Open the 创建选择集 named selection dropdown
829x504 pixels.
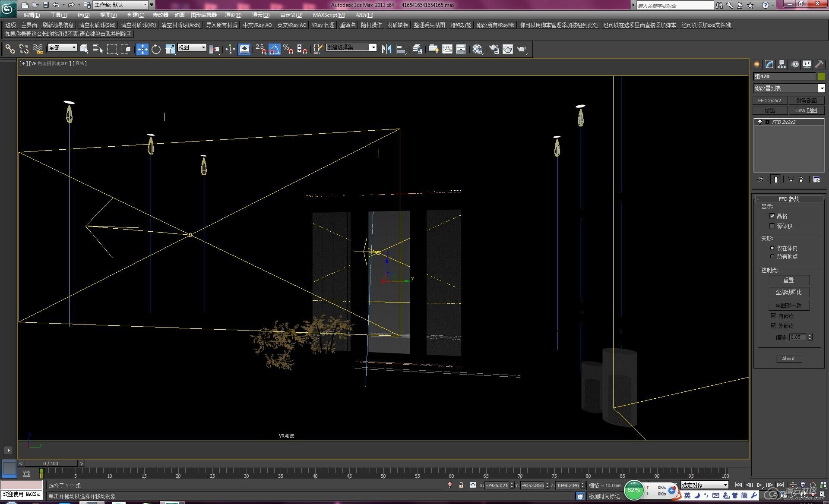373,47
